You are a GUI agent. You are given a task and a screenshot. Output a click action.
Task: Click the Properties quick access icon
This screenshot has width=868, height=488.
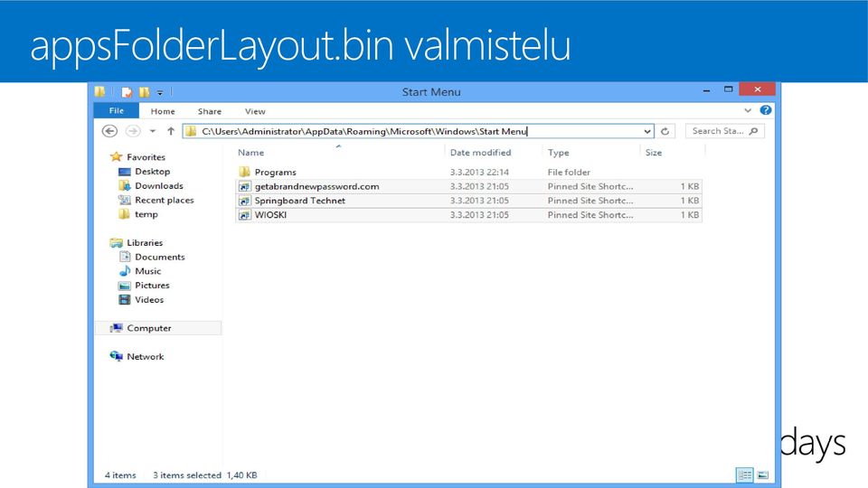coord(127,92)
